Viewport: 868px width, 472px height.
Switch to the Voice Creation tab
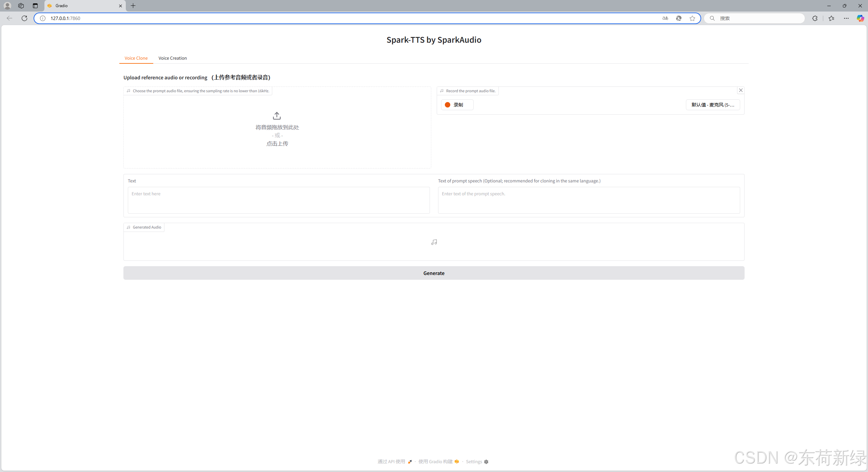coord(172,58)
